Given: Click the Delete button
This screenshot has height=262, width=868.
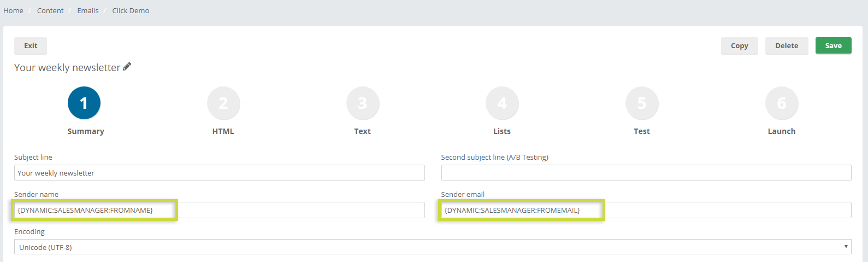Looking at the screenshot, I should 787,45.
